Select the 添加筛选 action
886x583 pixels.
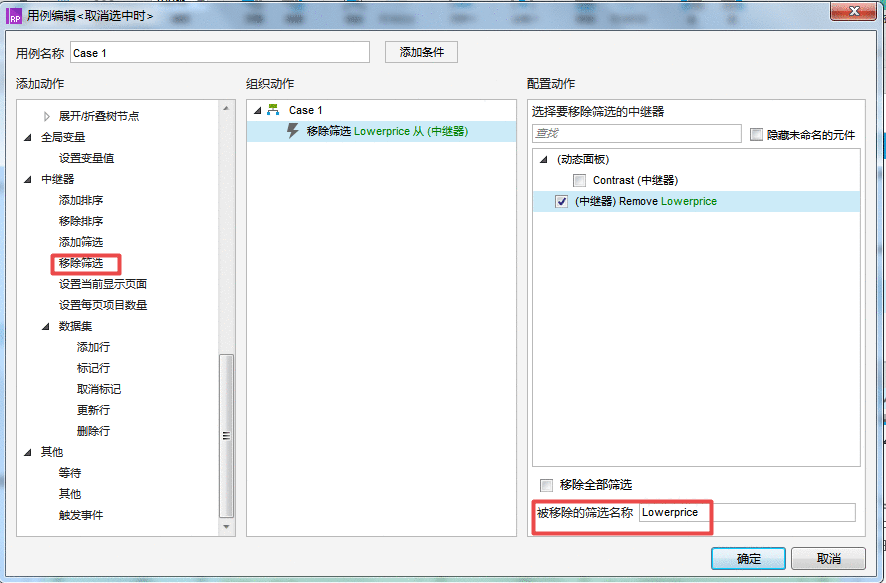click(81, 242)
